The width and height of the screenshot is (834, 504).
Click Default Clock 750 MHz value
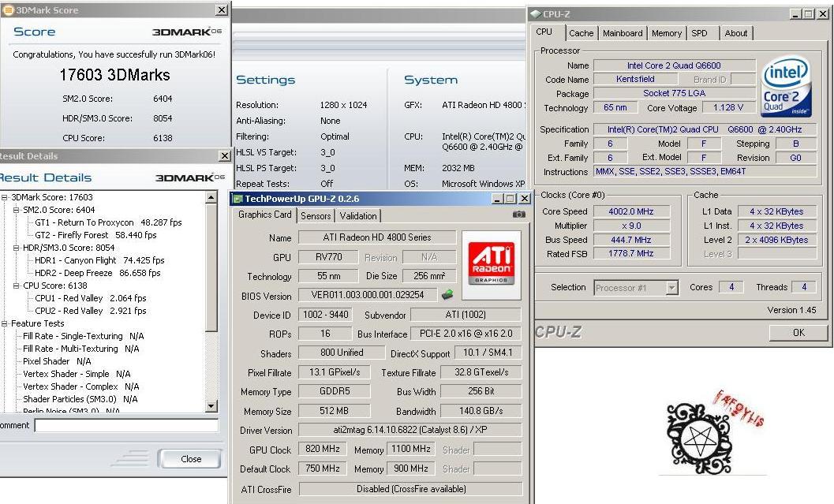(323, 469)
